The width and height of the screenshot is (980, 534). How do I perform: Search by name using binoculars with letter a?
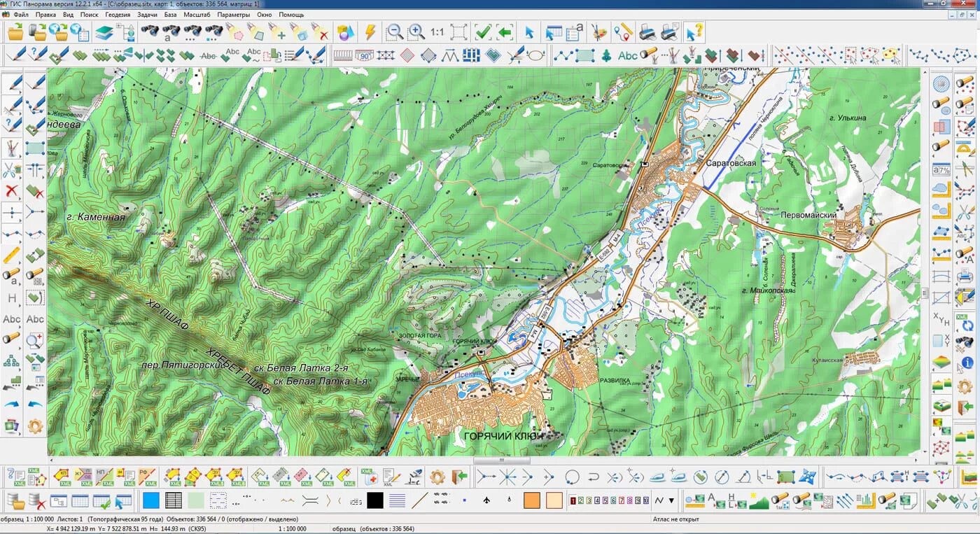(x=170, y=32)
